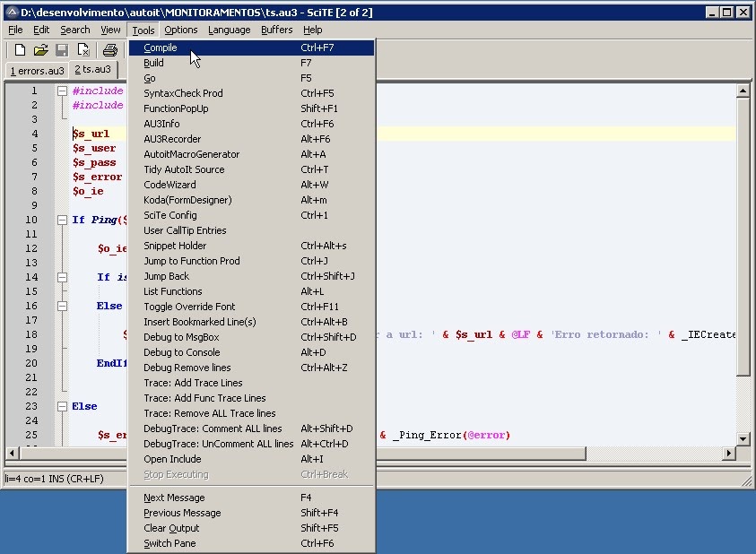Open AutoitMacroGenerator

tap(251, 154)
